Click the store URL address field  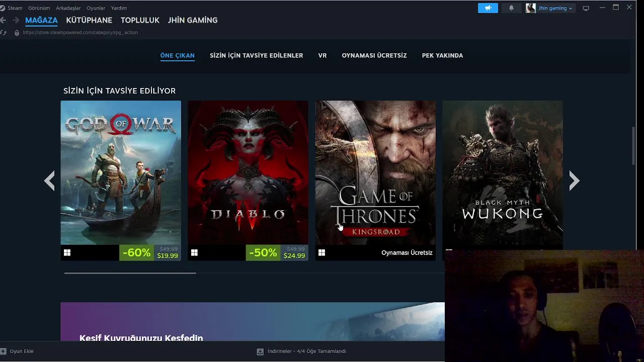(x=80, y=33)
